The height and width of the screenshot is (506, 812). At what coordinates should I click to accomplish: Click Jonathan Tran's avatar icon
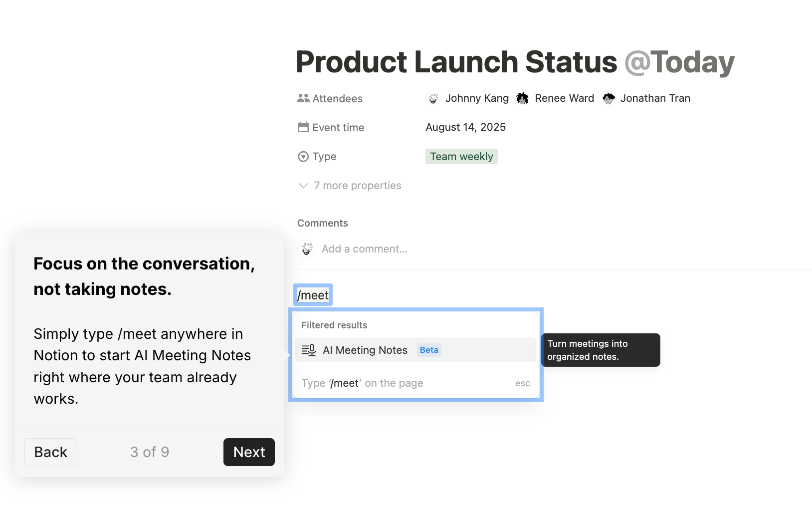(x=609, y=98)
